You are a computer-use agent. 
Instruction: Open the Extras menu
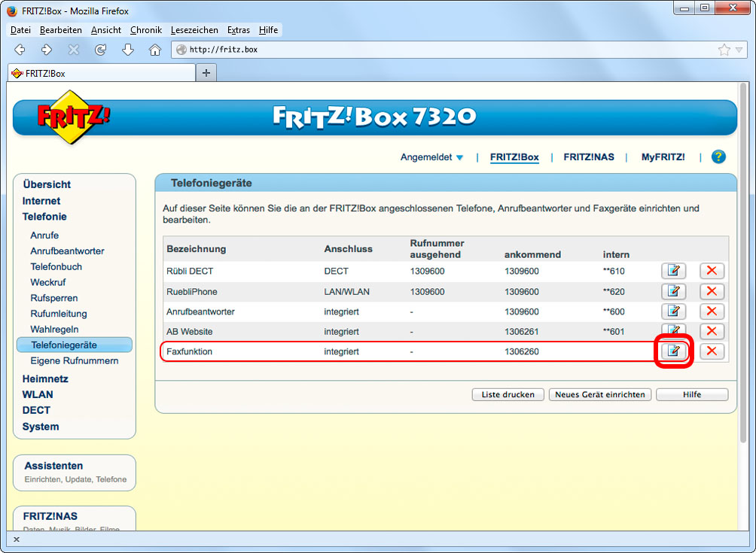click(239, 30)
